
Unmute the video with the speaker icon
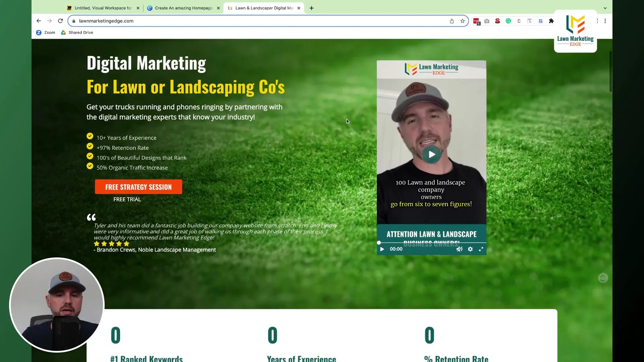click(460, 249)
